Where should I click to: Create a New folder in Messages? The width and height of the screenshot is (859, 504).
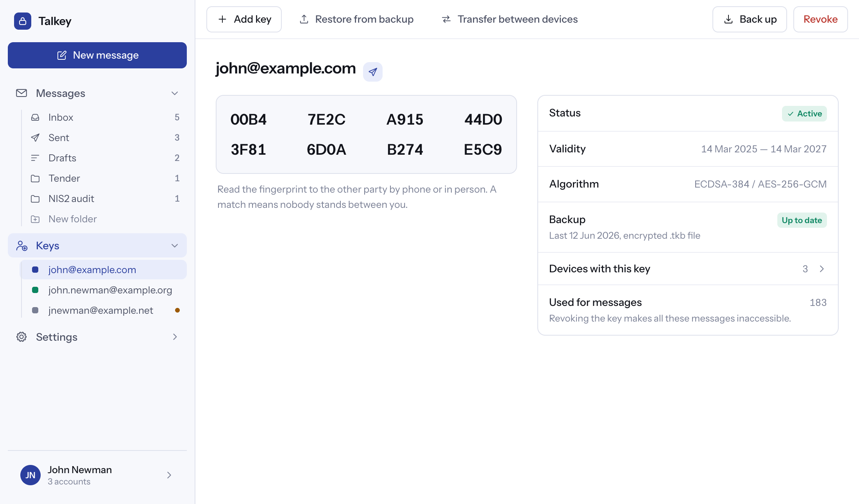tap(104, 219)
